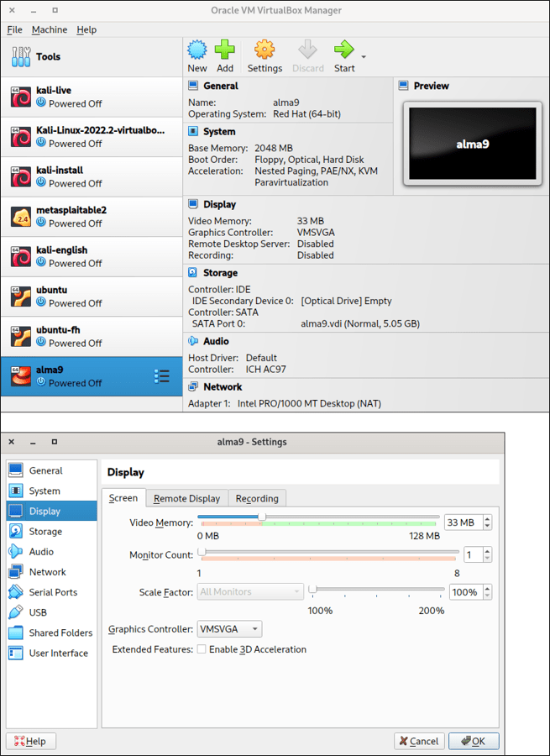This screenshot has width=550, height=756.
Task: Click the Start green arrow icon
Action: pos(343,50)
